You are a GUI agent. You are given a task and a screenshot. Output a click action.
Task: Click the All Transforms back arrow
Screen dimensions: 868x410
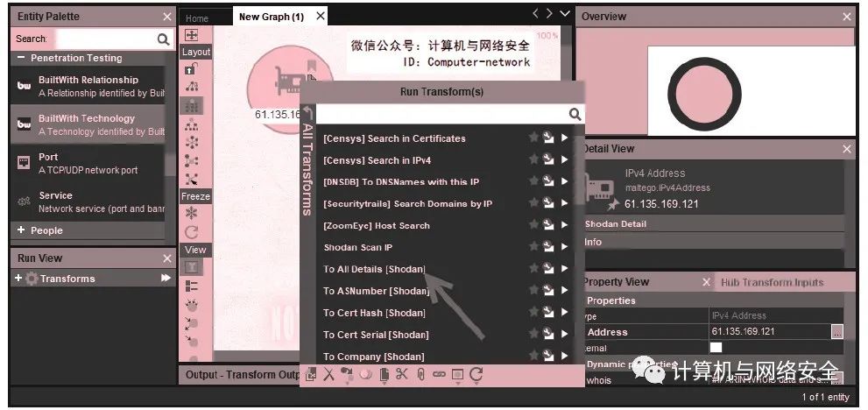[307, 115]
